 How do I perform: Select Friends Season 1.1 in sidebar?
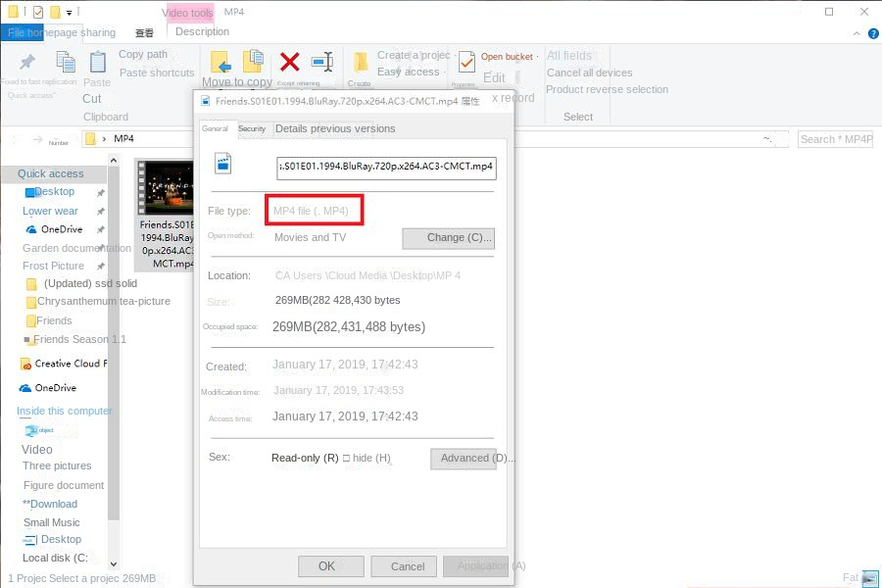coord(75,339)
